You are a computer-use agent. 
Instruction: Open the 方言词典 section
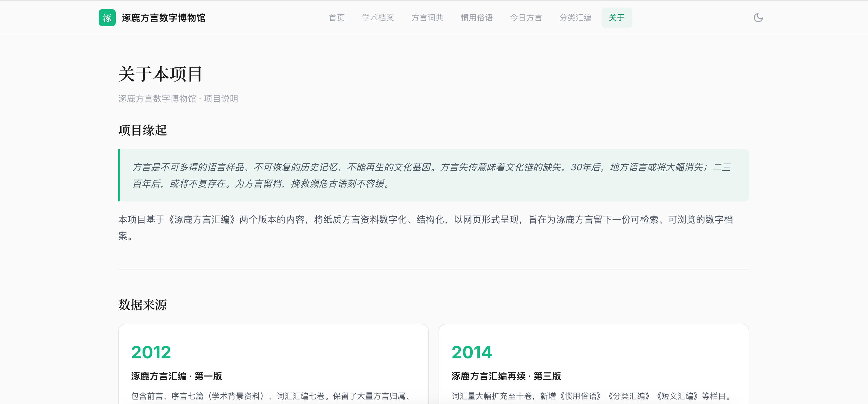(x=427, y=18)
